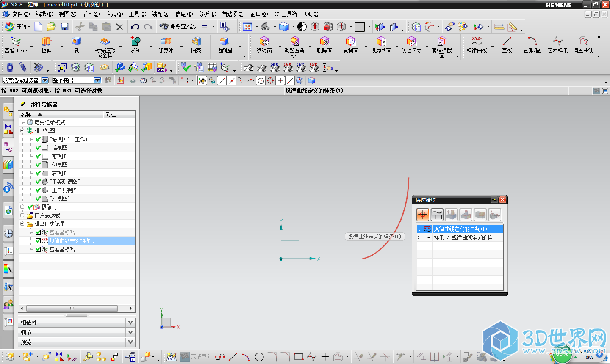Click the 开始 start button
This screenshot has width=610, height=364.
pyautogui.click(x=17, y=27)
